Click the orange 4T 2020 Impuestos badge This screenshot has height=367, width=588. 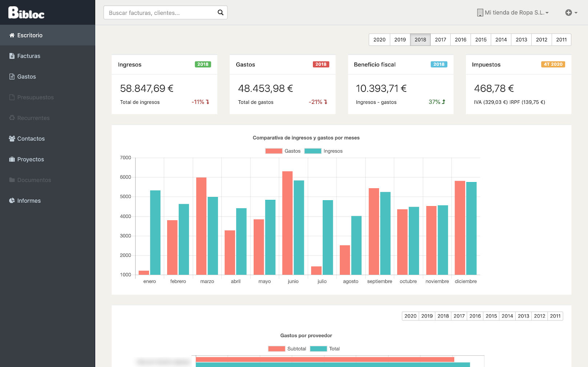(x=553, y=64)
